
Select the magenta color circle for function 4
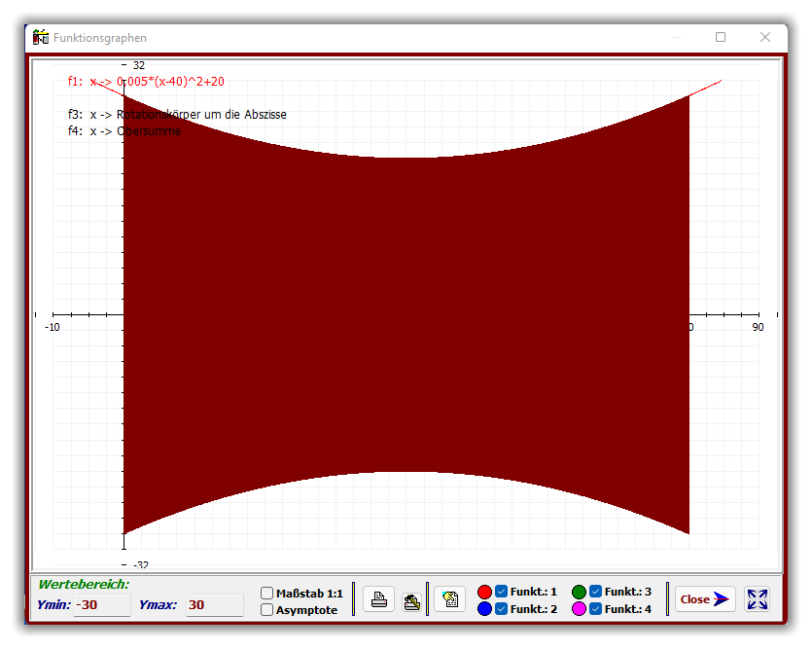580,609
